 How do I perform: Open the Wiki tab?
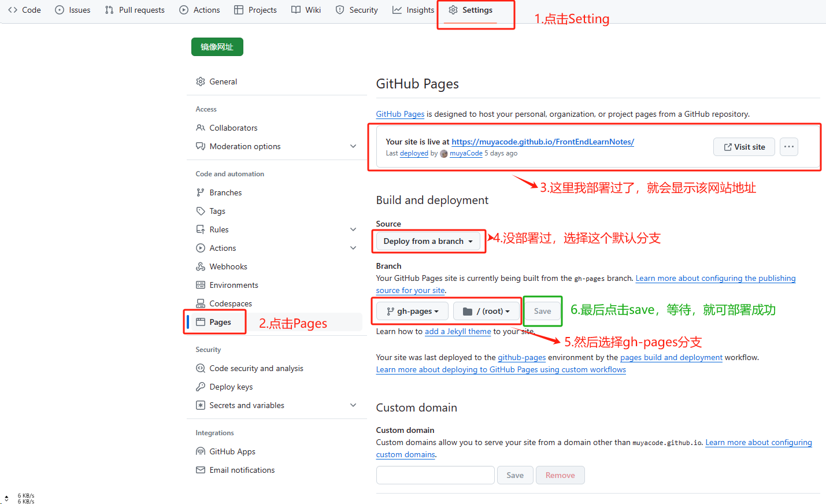306,10
